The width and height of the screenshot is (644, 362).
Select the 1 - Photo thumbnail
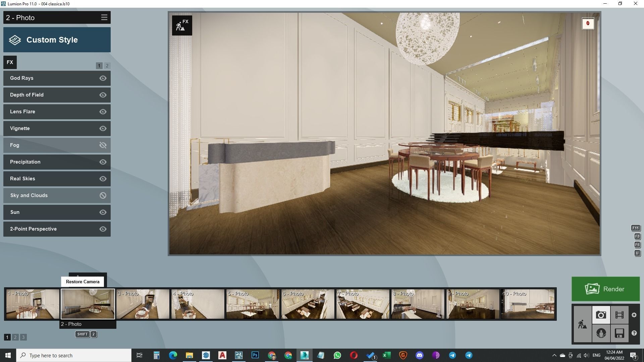(33, 304)
